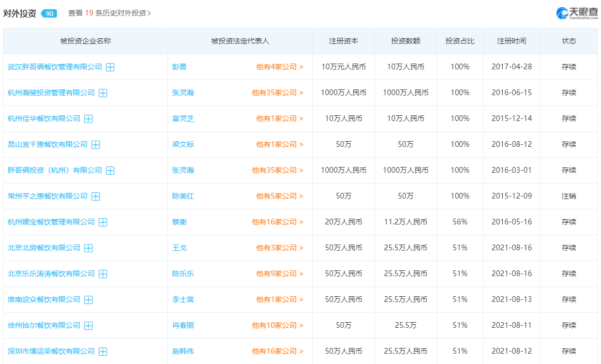Expand plus icon beside 淮南迎众餐饮有限公司

88,300
